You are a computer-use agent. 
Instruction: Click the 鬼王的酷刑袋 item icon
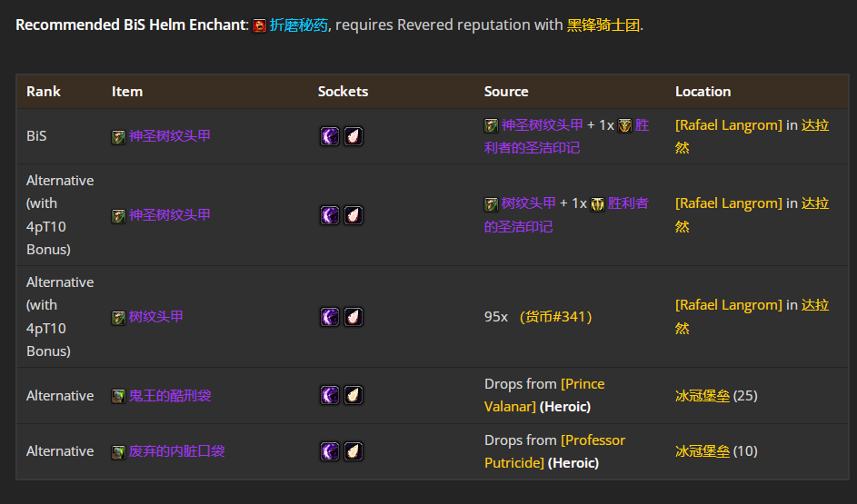click(118, 396)
